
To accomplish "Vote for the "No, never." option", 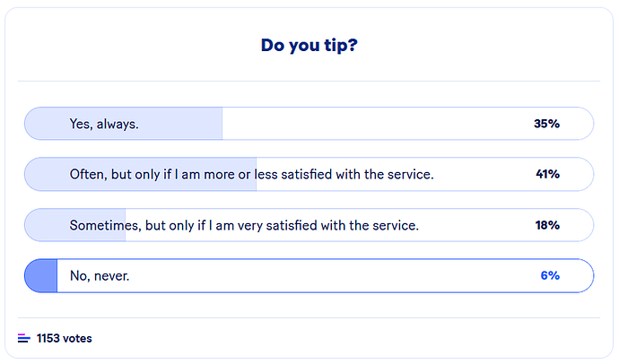I will coord(100,275).
